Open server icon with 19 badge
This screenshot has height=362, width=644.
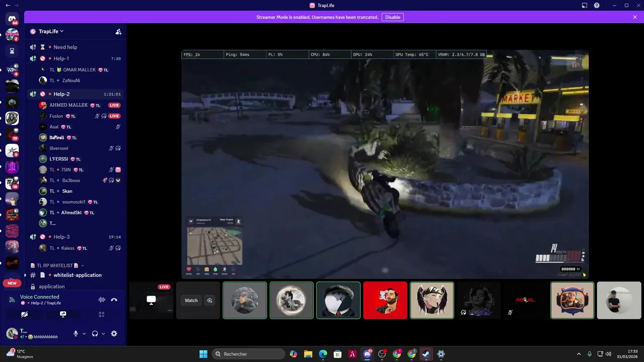(x=12, y=134)
